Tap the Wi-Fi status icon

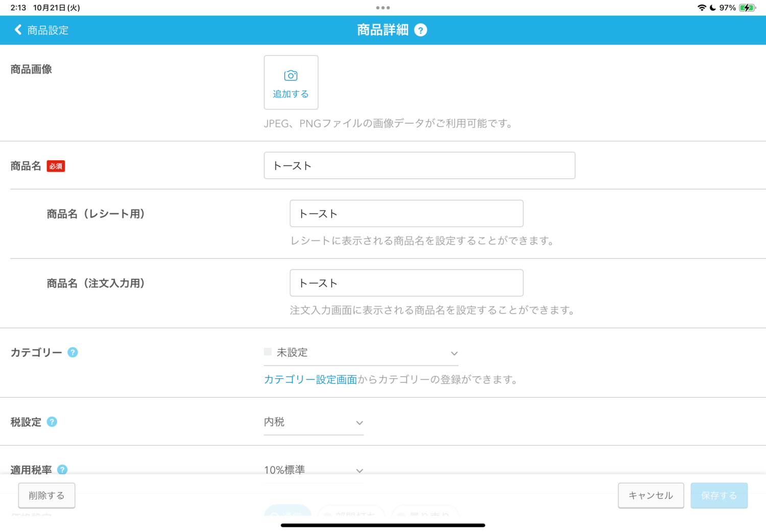coord(702,8)
